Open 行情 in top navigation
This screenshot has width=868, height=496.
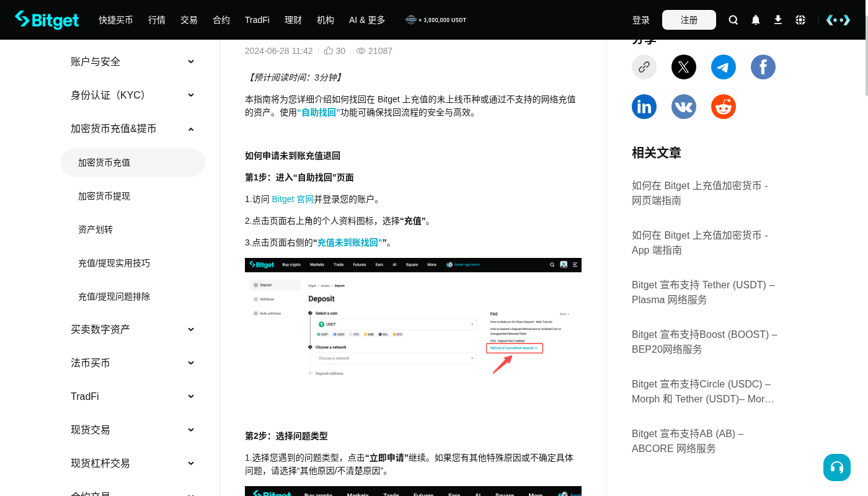(157, 20)
